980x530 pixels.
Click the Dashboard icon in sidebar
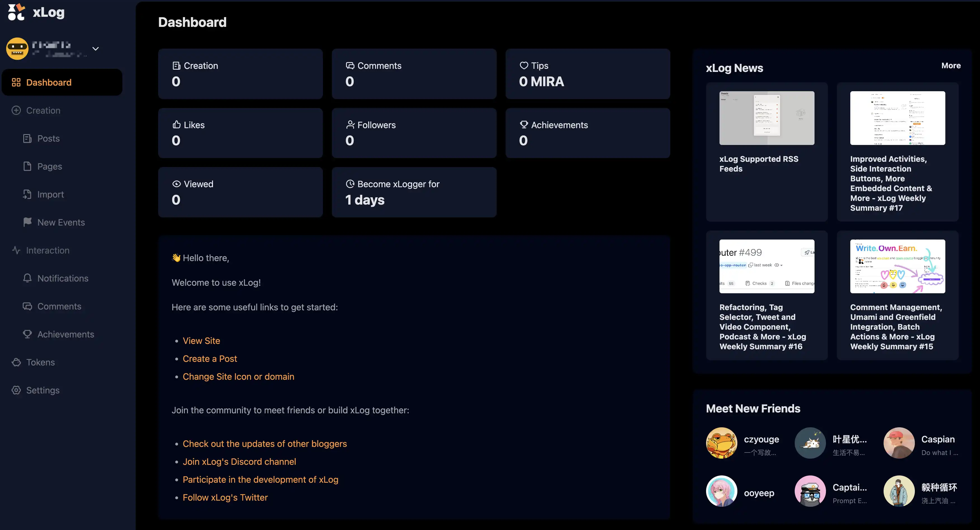tap(16, 82)
